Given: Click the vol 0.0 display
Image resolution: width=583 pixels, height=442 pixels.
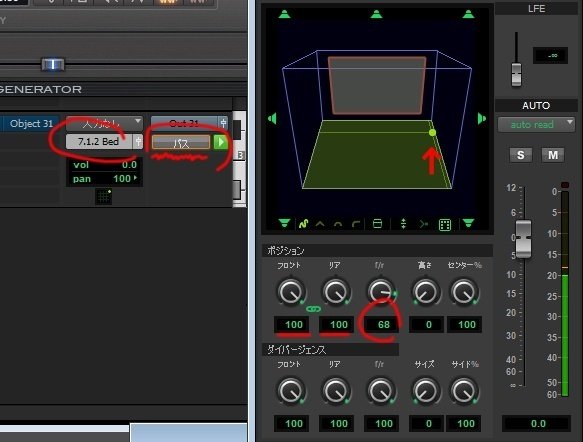Looking at the screenshot, I should [104, 165].
